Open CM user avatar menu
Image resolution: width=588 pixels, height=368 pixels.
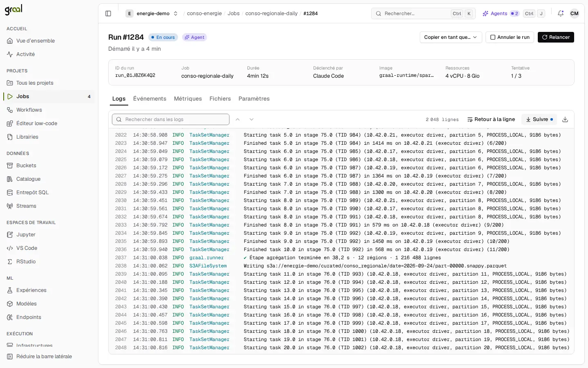tap(575, 13)
